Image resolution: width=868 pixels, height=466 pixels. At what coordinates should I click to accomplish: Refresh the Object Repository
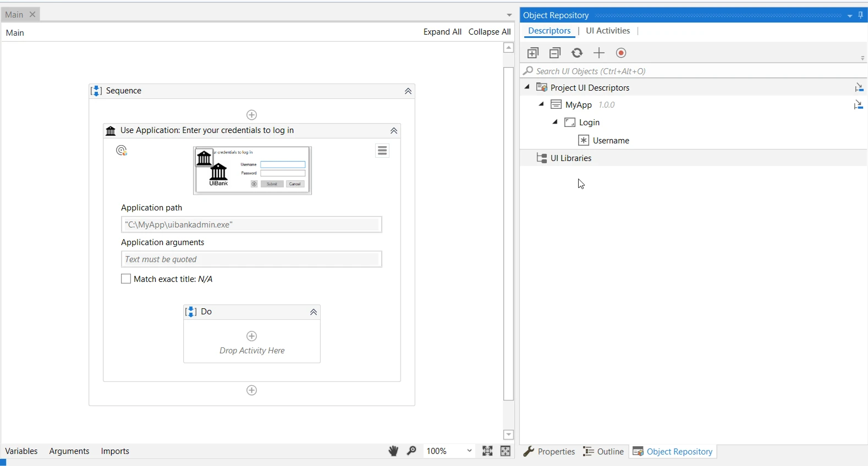[x=577, y=53]
